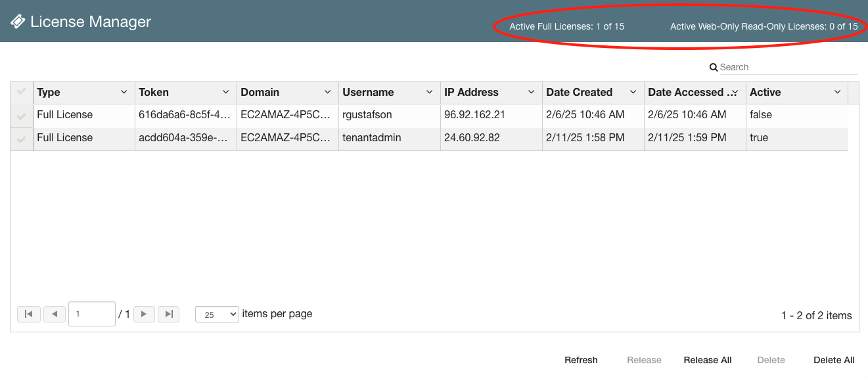
Task: Go to the next page
Action: coord(144,314)
